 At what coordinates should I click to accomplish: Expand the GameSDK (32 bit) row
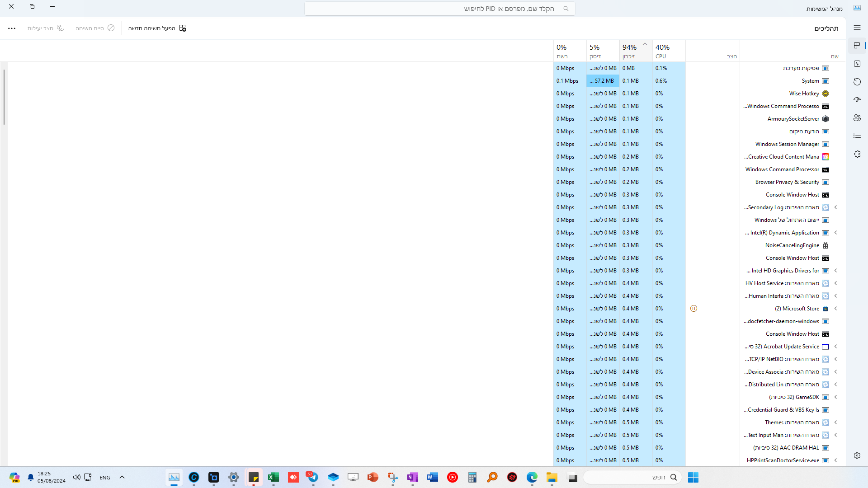pyautogui.click(x=836, y=397)
